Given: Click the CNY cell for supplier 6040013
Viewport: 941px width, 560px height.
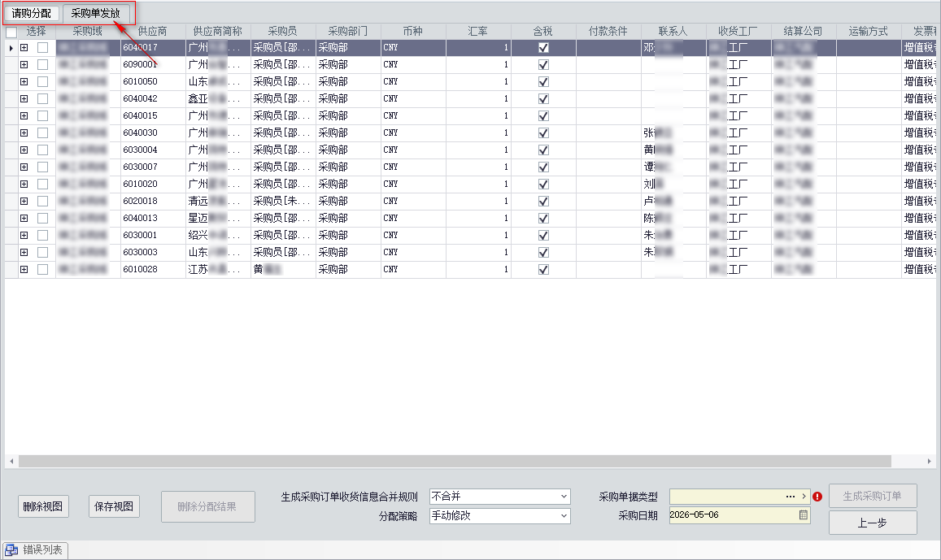Looking at the screenshot, I should click(413, 219).
